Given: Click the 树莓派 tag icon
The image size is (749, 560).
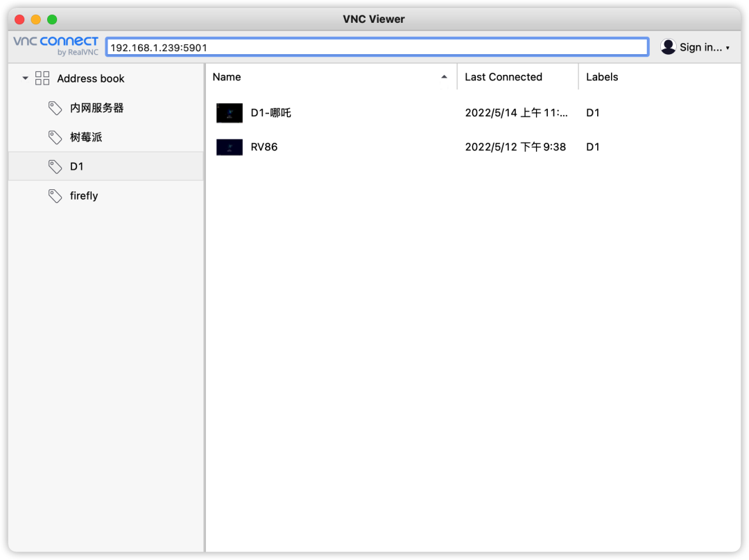Looking at the screenshot, I should 55,137.
